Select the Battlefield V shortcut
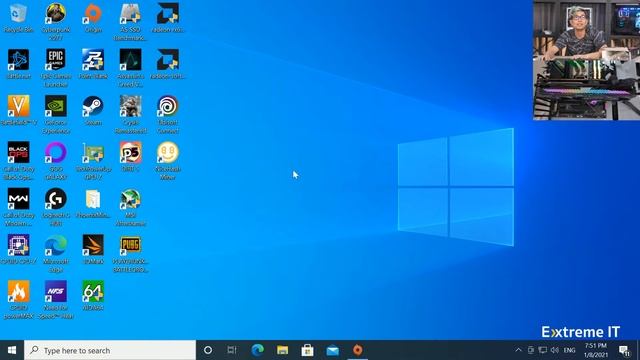Image resolution: width=640 pixels, height=360 pixels. click(x=18, y=110)
